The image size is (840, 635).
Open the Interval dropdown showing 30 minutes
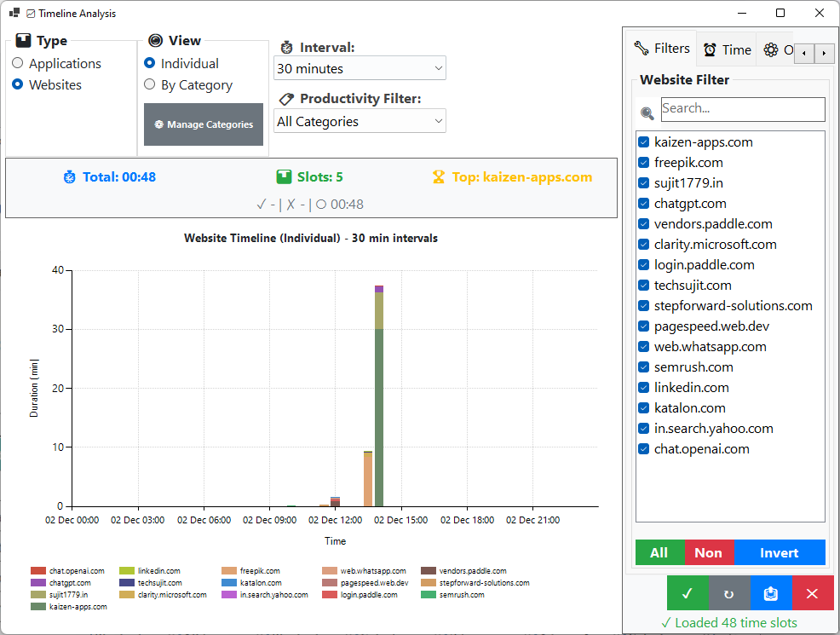360,69
